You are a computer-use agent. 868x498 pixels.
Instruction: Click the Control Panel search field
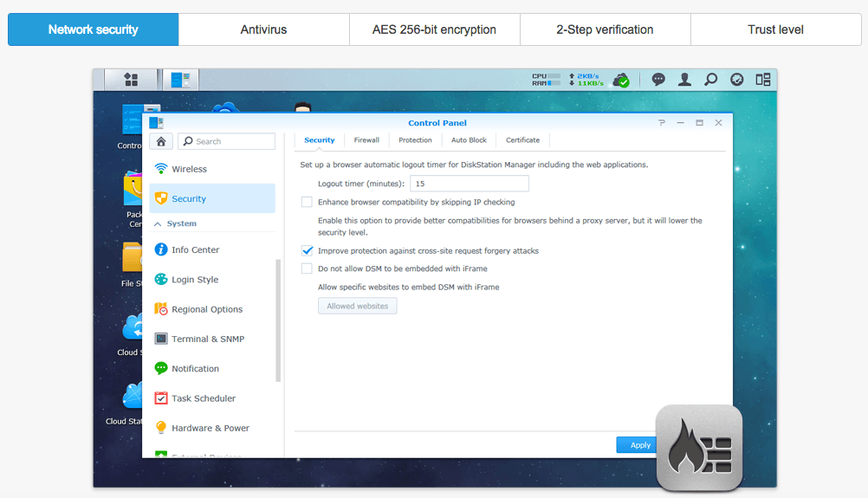(x=226, y=142)
